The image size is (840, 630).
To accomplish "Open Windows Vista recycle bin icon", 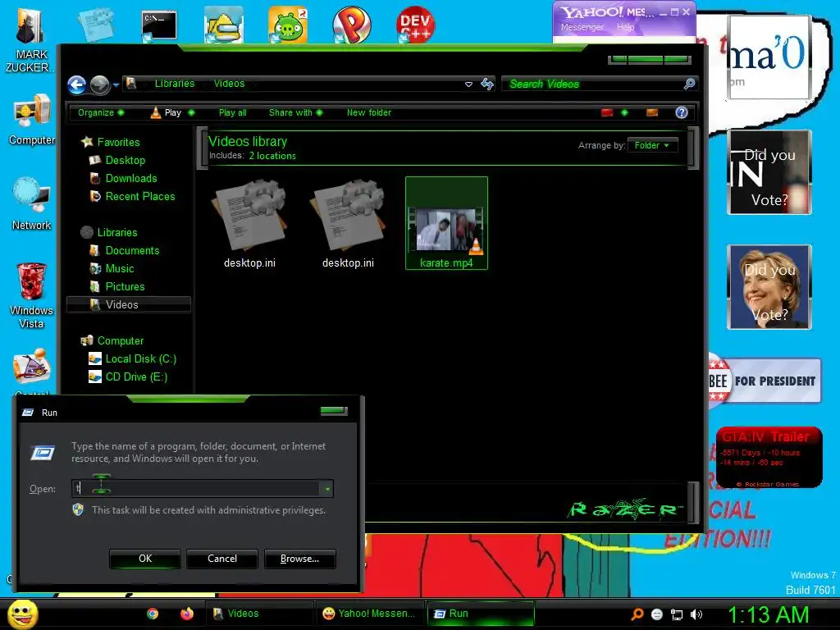I will 31,295.
